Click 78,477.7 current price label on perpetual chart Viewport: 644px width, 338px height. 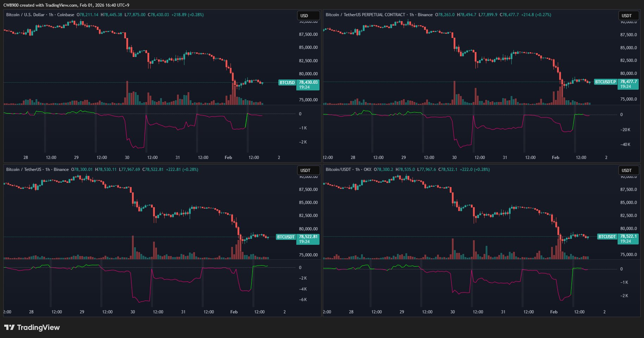point(628,82)
